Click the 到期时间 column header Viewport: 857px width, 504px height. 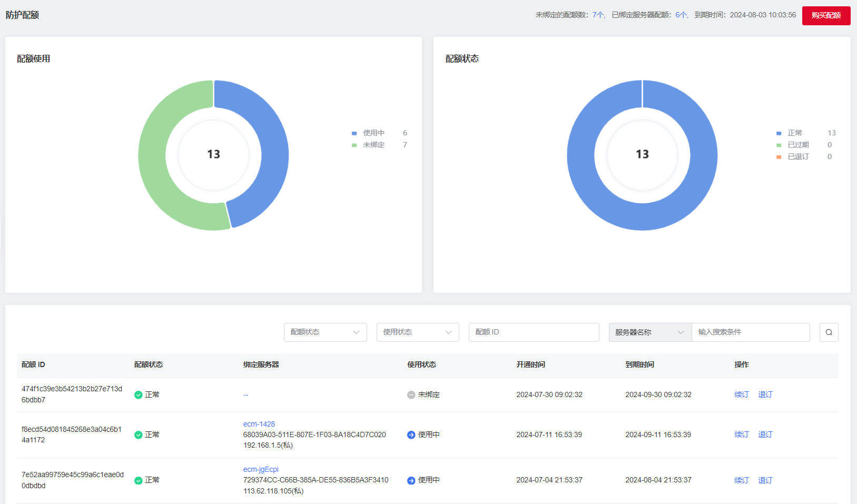pyautogui.click(x=640, y=364)
